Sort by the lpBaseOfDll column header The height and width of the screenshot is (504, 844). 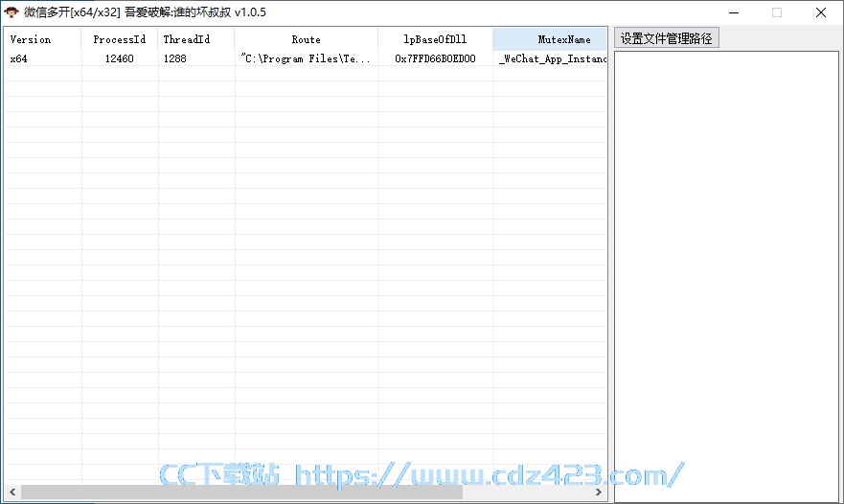(x=436, y=39)
